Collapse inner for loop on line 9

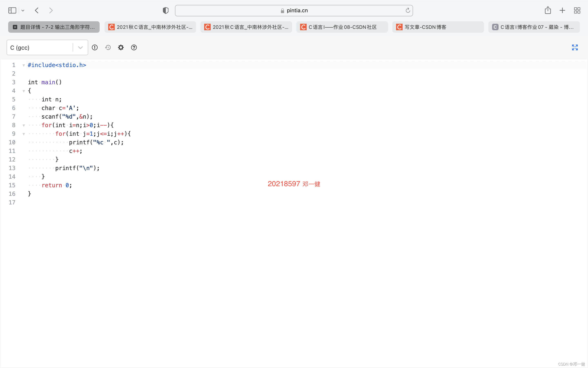tap(23, 134)
